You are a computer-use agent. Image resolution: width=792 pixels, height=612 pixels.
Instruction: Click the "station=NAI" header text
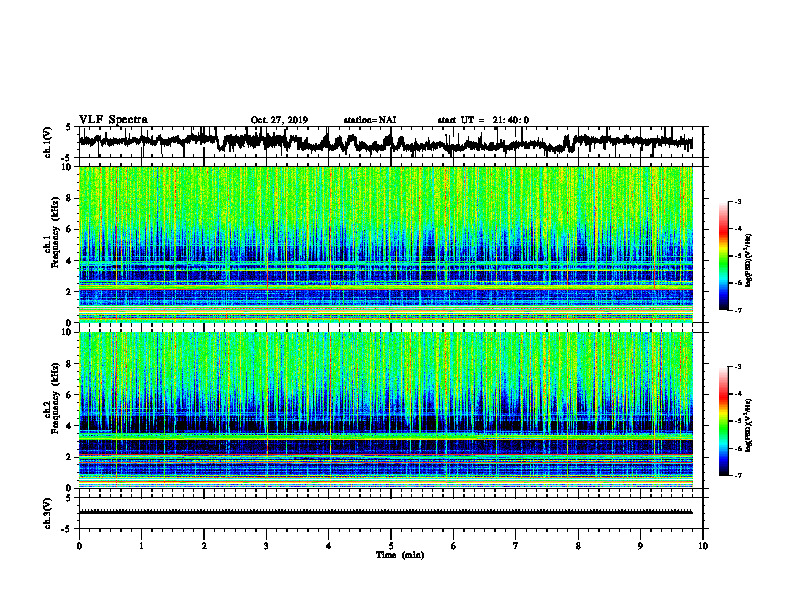click(370, 120)
